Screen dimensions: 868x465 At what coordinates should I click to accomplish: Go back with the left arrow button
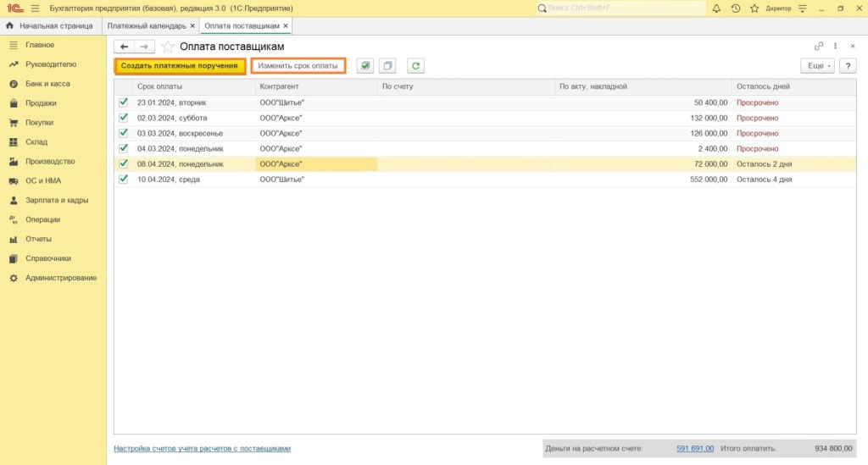click(x=125, y=47)
